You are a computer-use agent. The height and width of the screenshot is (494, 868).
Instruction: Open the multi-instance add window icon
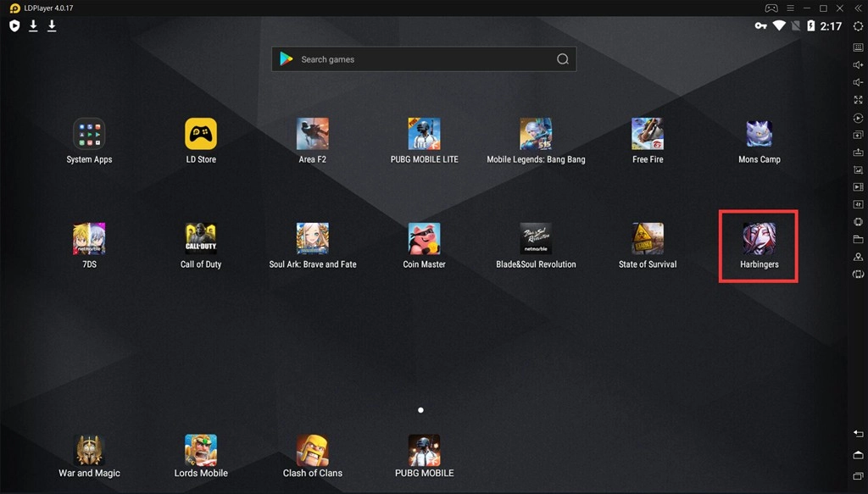[x=858, y=135]
